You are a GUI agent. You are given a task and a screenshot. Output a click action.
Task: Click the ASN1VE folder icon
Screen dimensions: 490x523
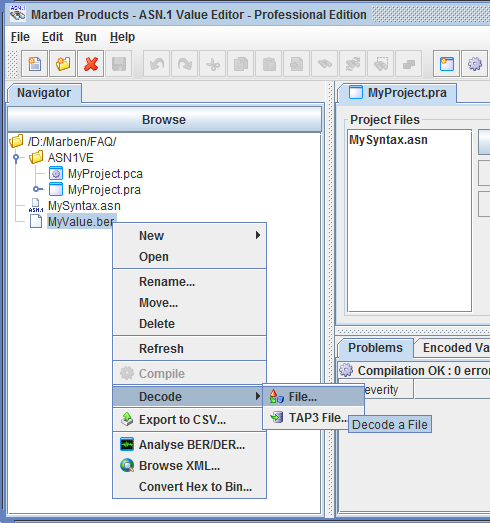pyautogui.click(x=36, y=157)
